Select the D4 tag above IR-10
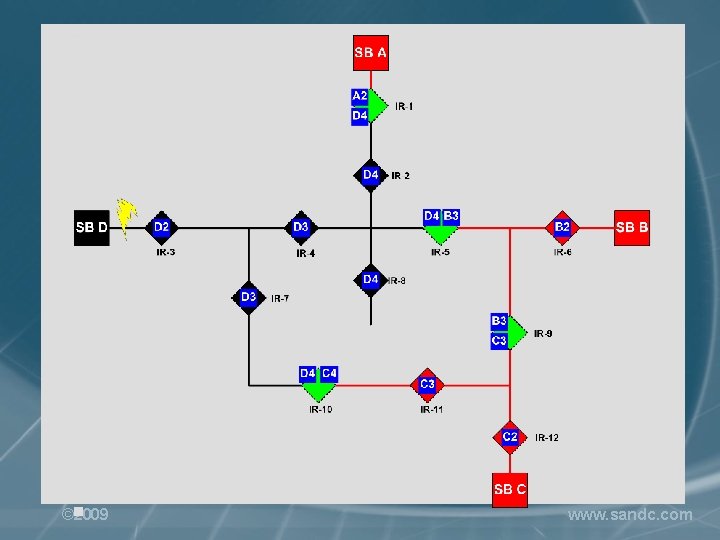This screenshot has height=540, width=720. (x=307, y=374)
